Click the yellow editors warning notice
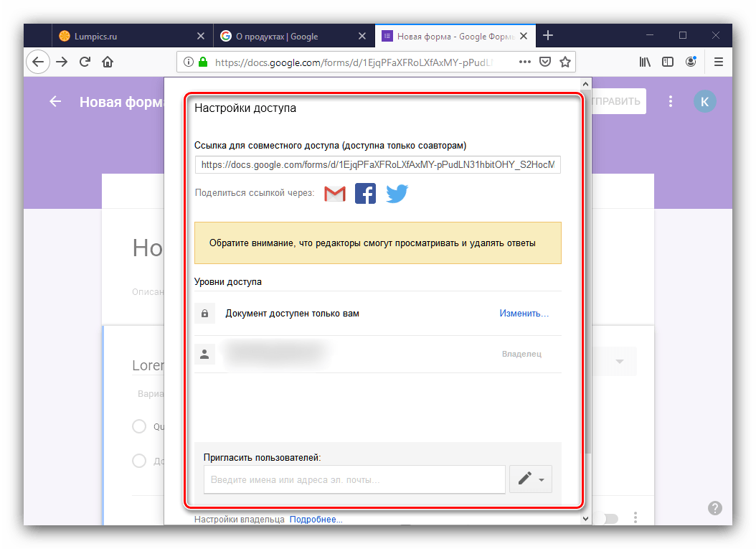 click(x=377, y=243)
